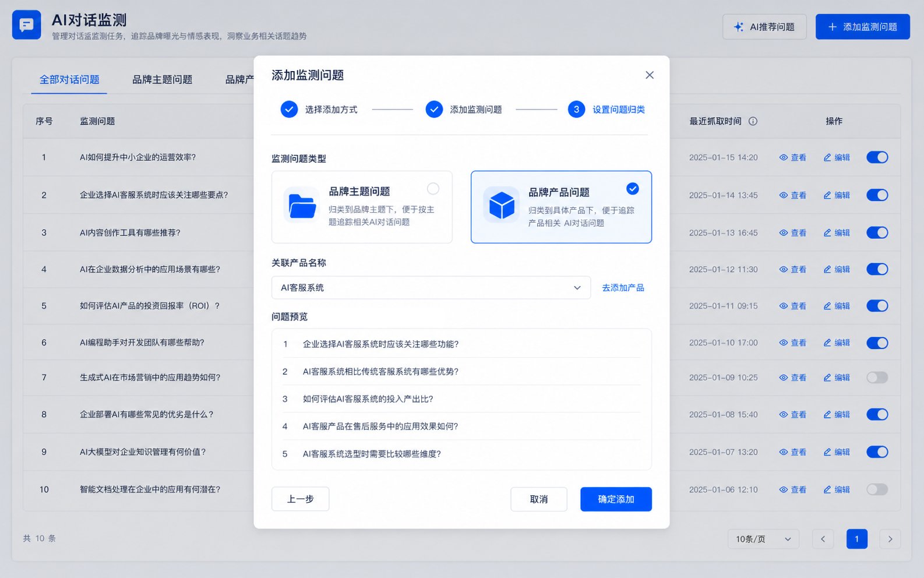Go to previous page arrow
The height and width of the screenshot is (578, 924).
click(x=823, y=539)
